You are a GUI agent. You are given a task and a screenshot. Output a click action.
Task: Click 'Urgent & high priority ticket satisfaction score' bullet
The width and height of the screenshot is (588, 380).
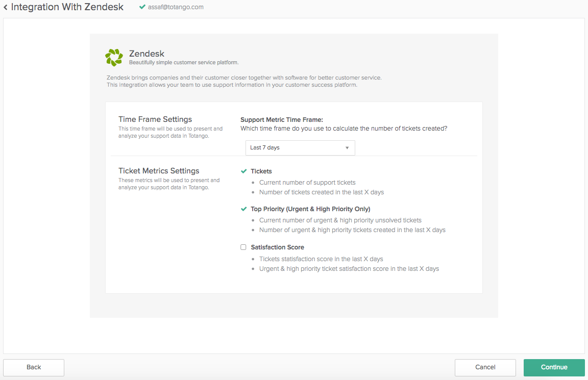[349, 269]
